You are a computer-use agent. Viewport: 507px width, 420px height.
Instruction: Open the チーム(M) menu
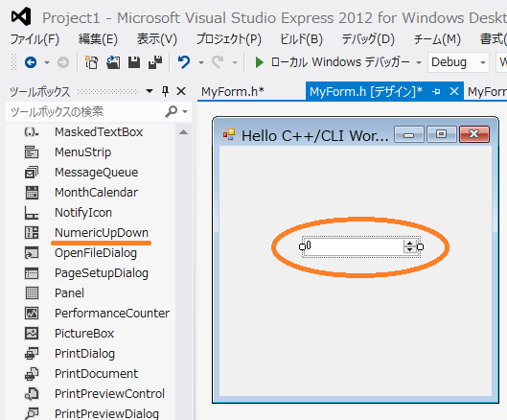tap(437, 39)
